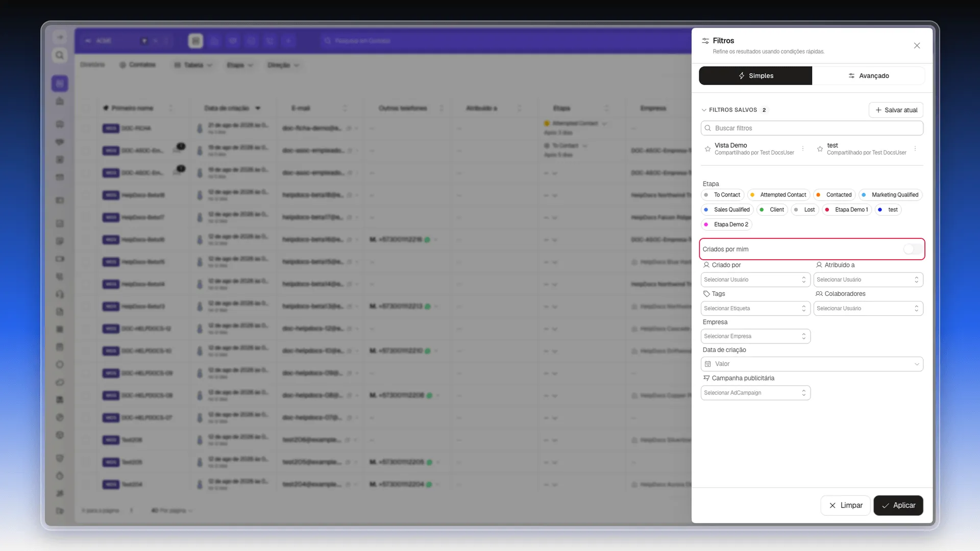Open the Direção dropdown in toolbar
Image resolution: width=980 pixels, height=551 pixels.
point(283,65)
